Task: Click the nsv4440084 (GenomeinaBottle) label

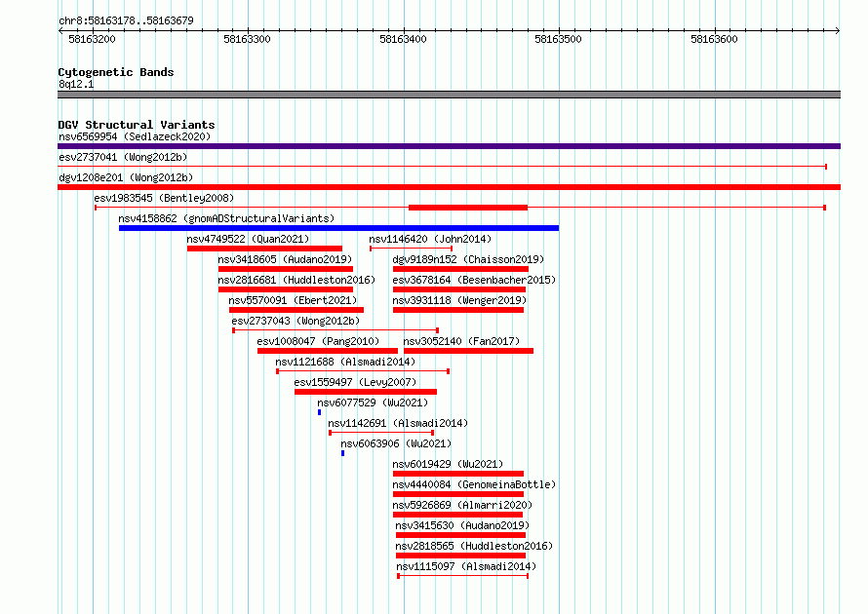Action: 474,484
